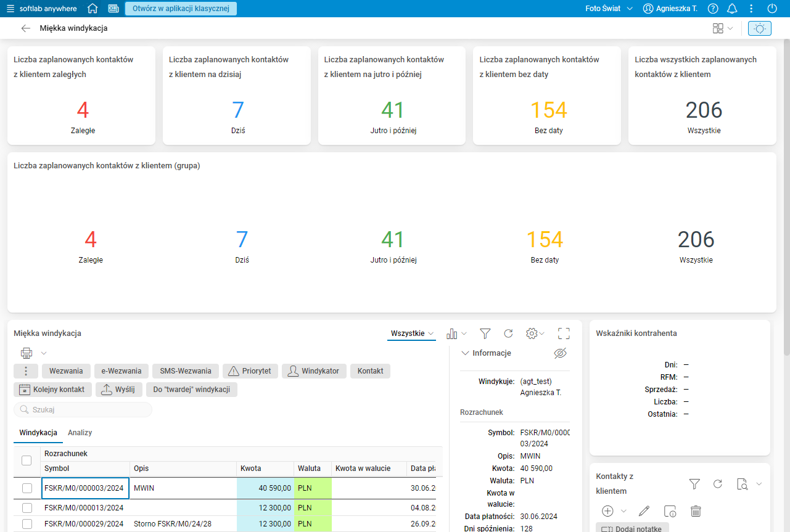Open the Foto Świat company dropdown

coord(609,9)
